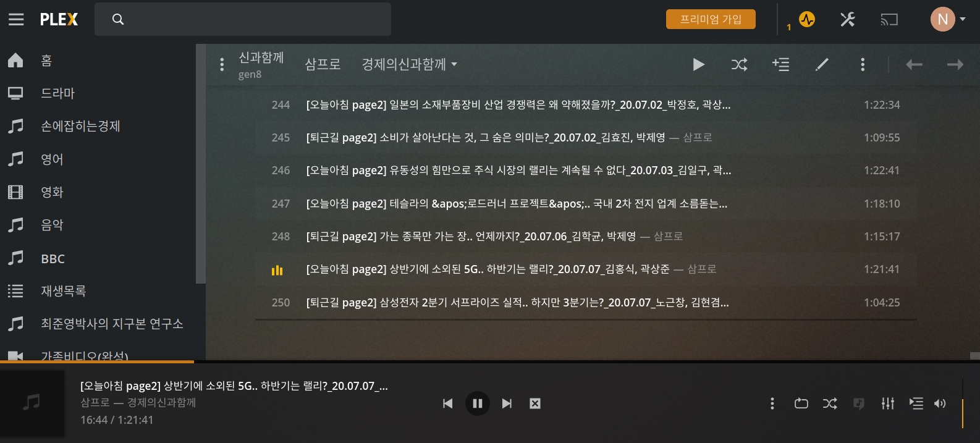
Task: Open the equalizer sound settings icon
Action: pyautogui.click(x=887, y=403)
